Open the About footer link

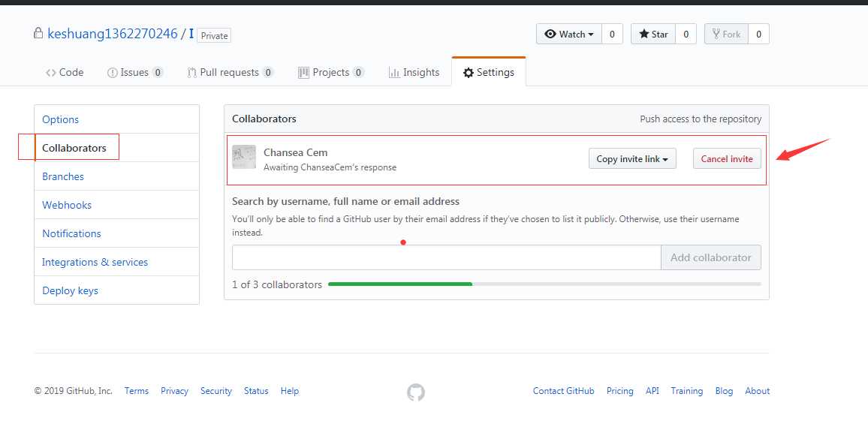758,391
